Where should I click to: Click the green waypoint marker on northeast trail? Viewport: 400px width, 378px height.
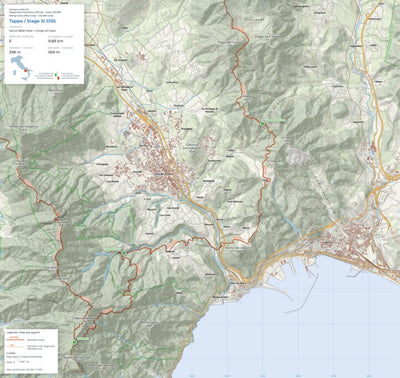(262, 124)
